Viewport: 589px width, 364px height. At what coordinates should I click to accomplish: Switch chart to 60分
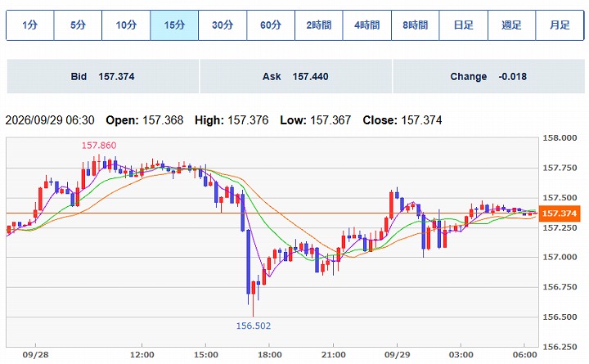tap(271, 25)
